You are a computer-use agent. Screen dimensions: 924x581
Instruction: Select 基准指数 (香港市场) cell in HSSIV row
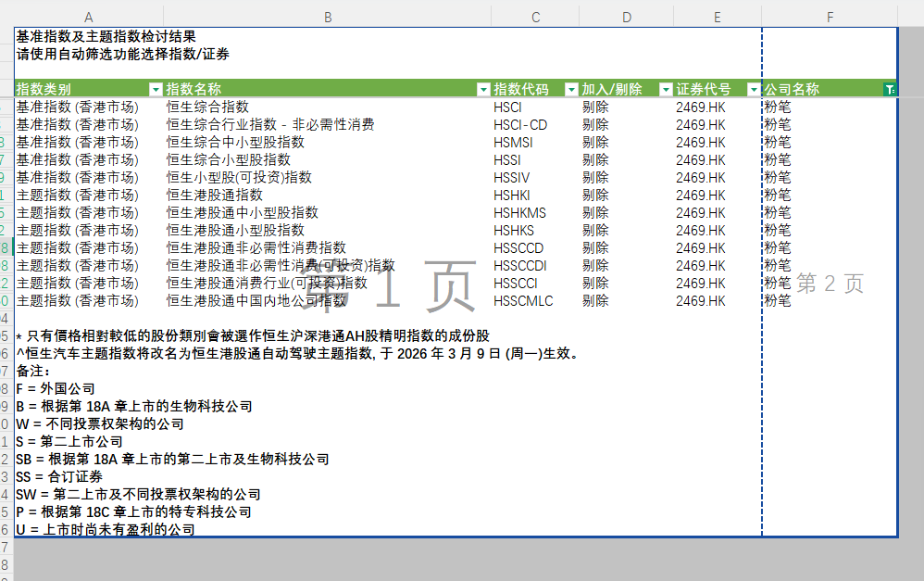[77, 178]
